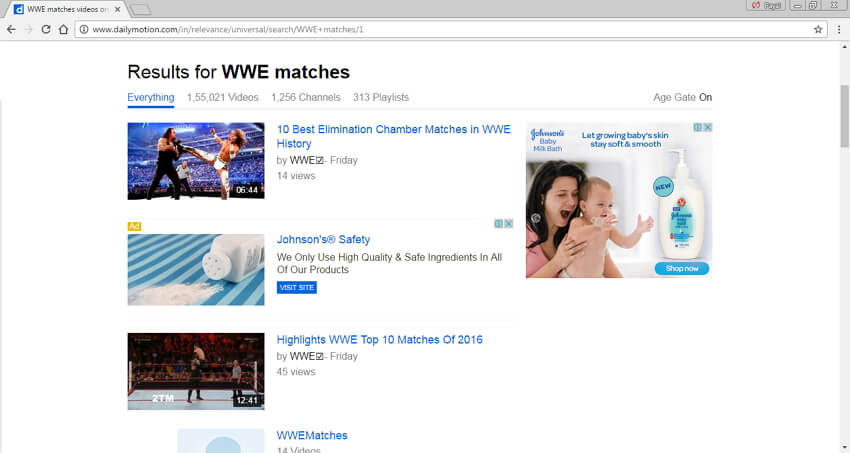Restore down the browser window
The height and width of the screenshot is (453, 850).
coord(813,5)
